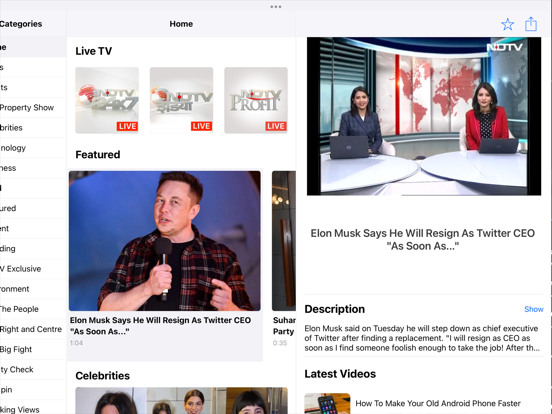
Task: Select the Check category in sidebar
Action: tap(33, 370)
